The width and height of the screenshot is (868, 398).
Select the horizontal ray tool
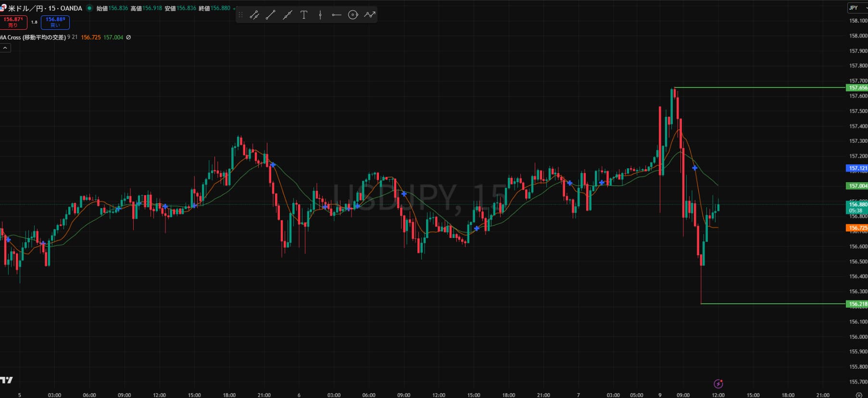(337, 15)
